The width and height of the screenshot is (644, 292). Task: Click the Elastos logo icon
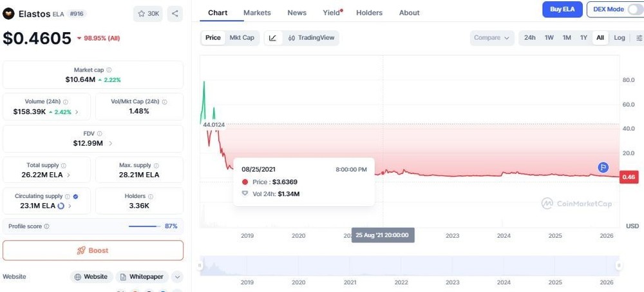point(9,14)
